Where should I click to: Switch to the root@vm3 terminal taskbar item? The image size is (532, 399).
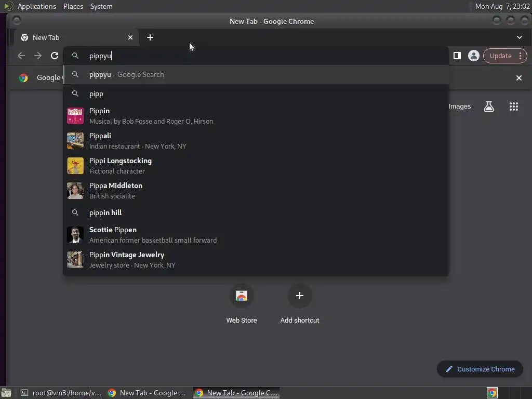tap(61, 393)
